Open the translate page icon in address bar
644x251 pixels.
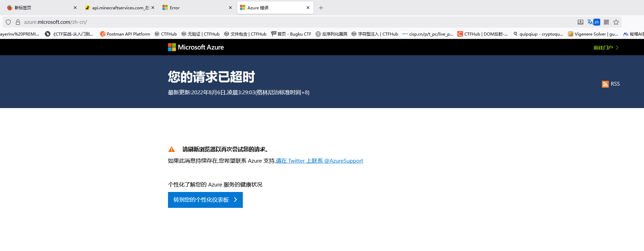point(593,22)
